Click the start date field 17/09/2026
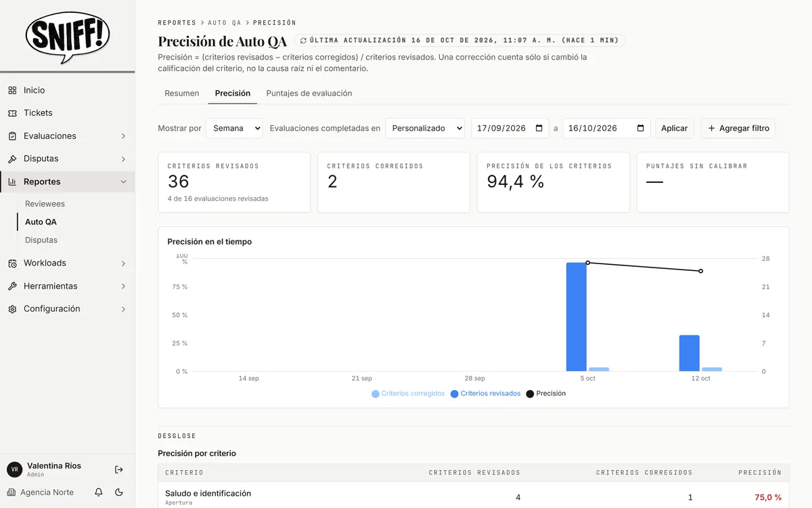 (x=510, y=128)
